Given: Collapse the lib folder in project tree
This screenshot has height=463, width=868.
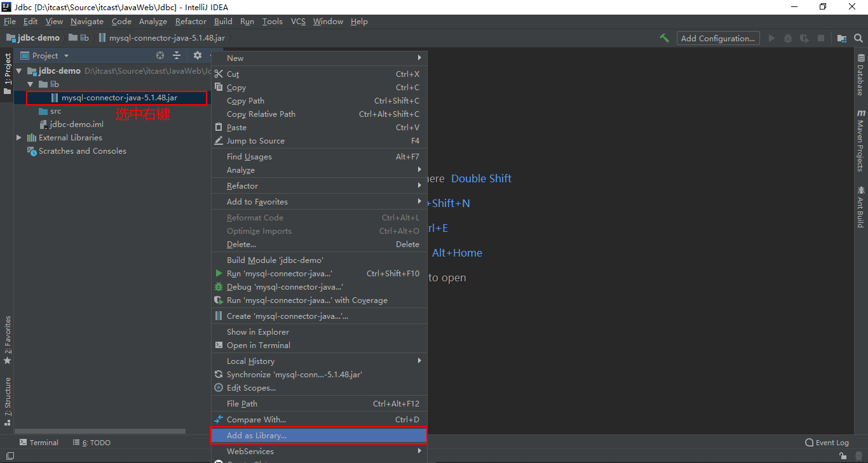Looking at the screenshot, I should pyautogui.click(x=30, y=84).
